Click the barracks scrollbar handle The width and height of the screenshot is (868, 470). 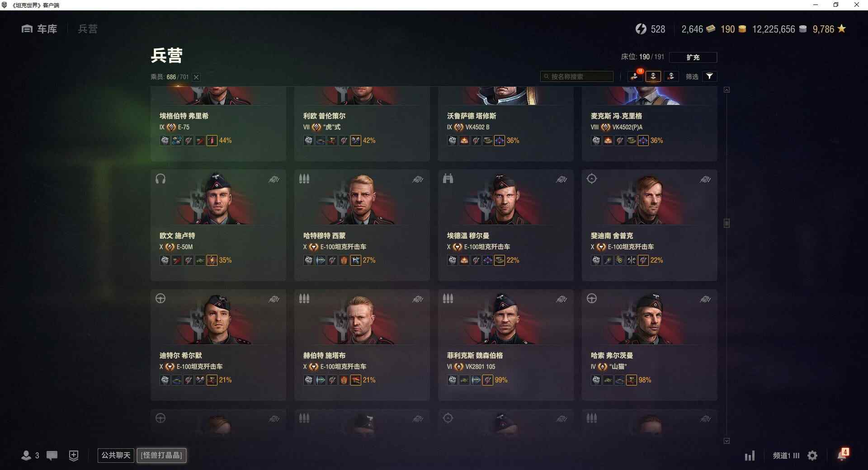726,223
